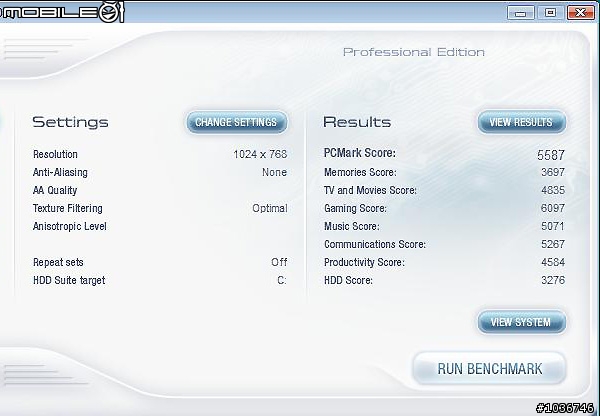The height and width of the screenshot is (416, 600).
Task: Select the PCMark Score value 5587
Action: (551, 155)
